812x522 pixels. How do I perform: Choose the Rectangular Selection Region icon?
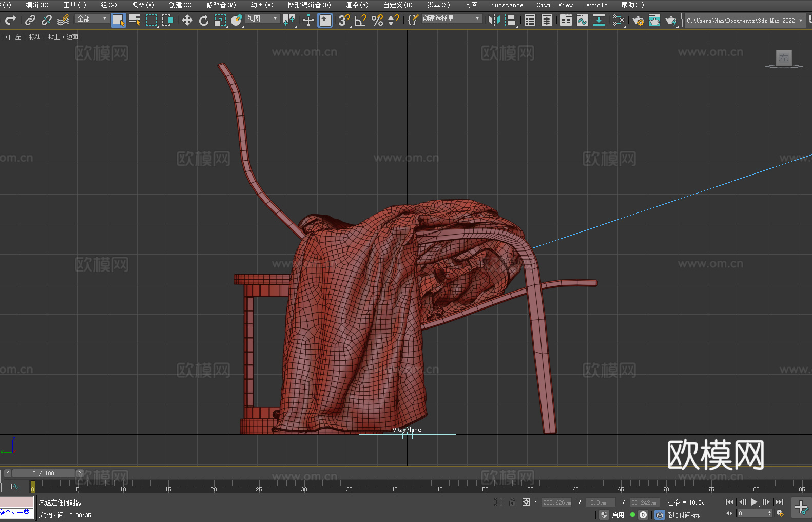(151, 20)
